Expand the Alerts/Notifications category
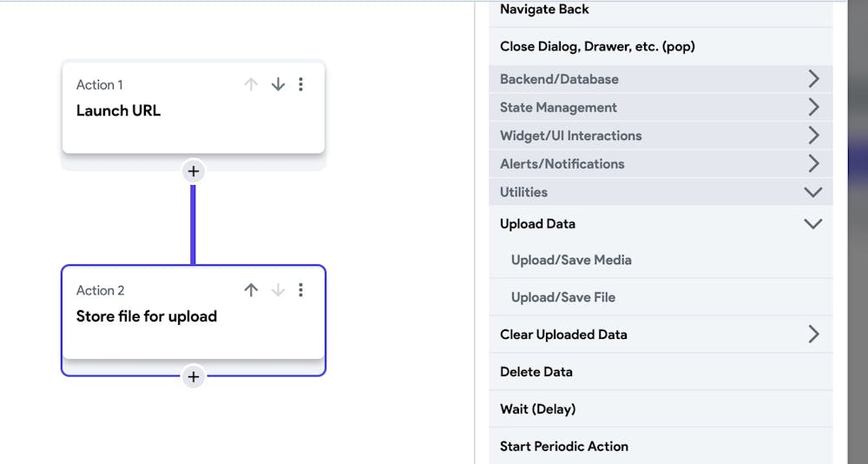The image size is (868, 464). [x=812, y=163]
